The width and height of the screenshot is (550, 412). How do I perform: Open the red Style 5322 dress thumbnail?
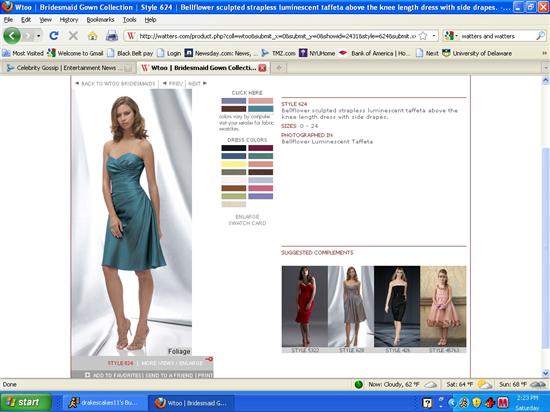[x=304, y=307]
